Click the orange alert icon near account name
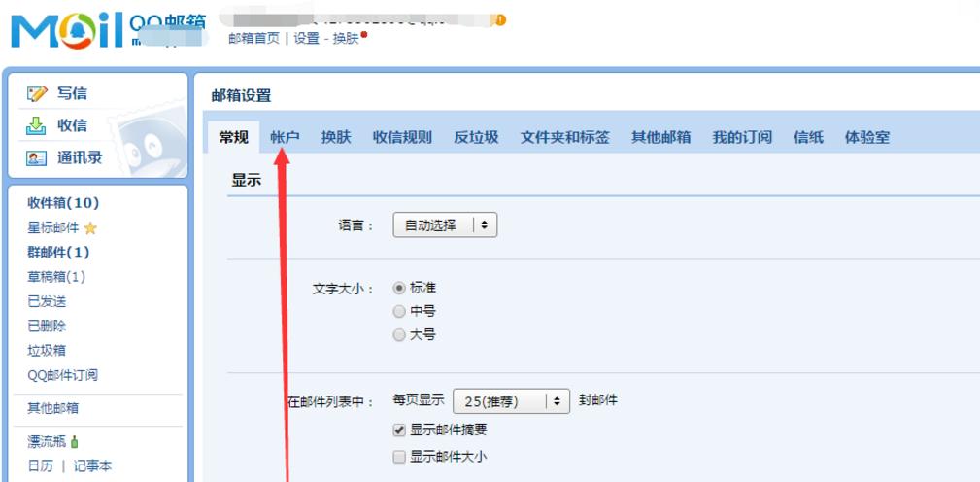 (x=500, y=20)
